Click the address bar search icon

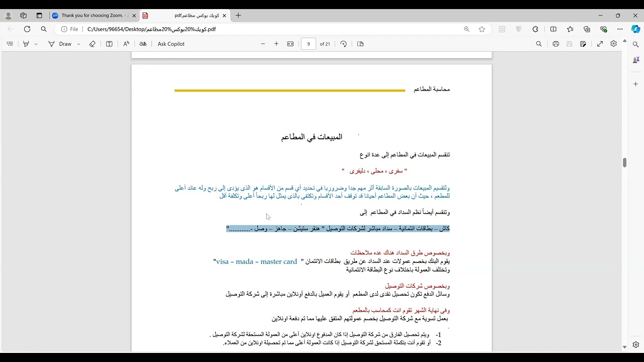tap(44, 29)
